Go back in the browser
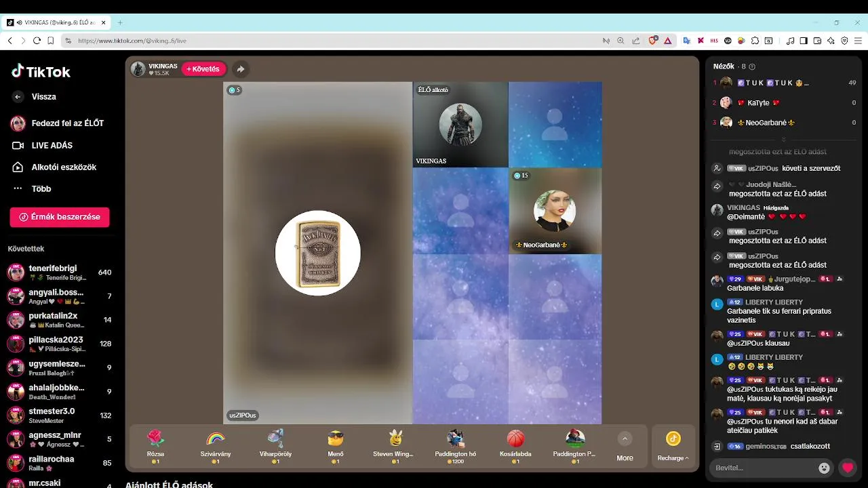Screen dimensions: 868x488 pos(9,41)
